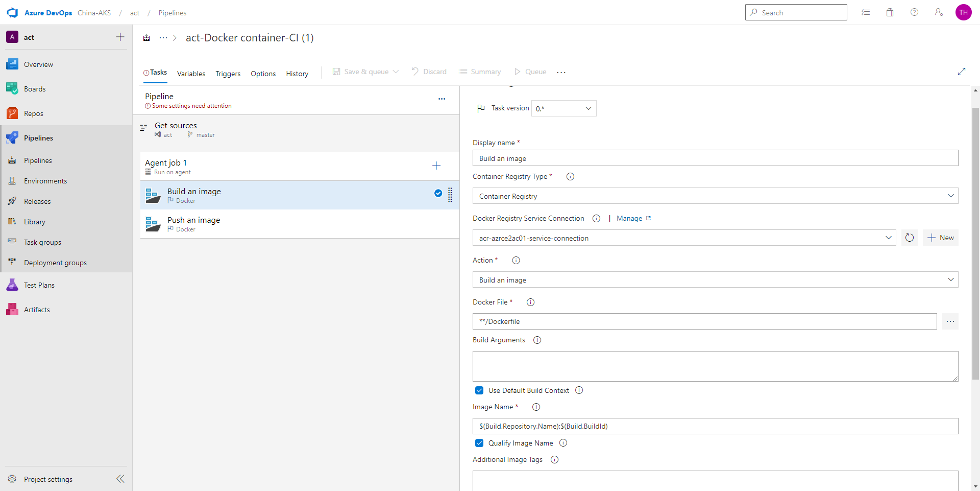This screenshot has height=491, width=980.
Task: Open the Environments sidebar icon
Action: click(12, 181)
